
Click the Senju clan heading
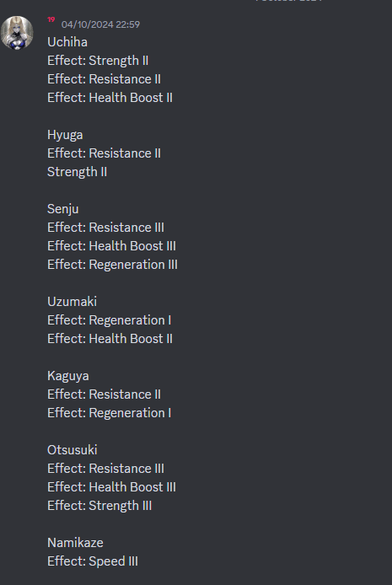(63, 209)
